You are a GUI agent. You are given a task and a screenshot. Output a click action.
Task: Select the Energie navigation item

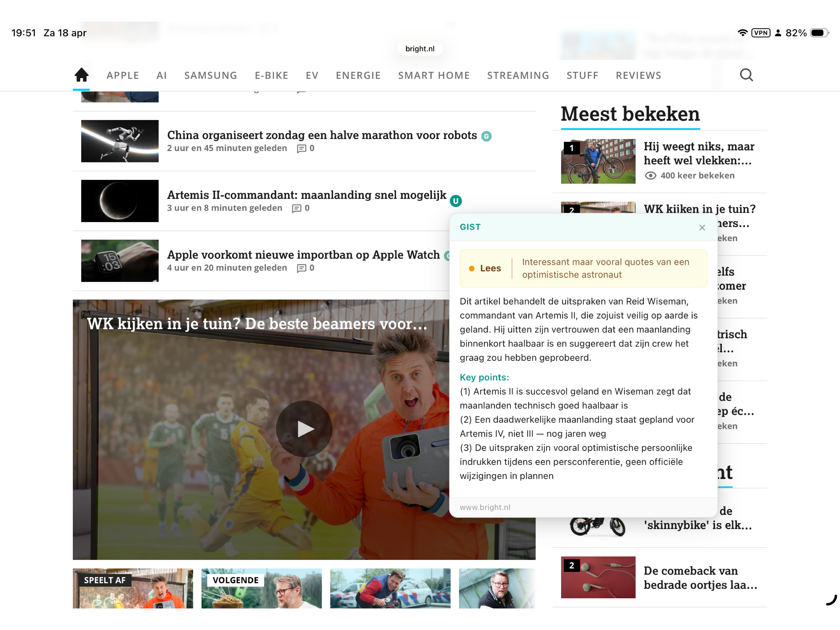pos(358,75)
